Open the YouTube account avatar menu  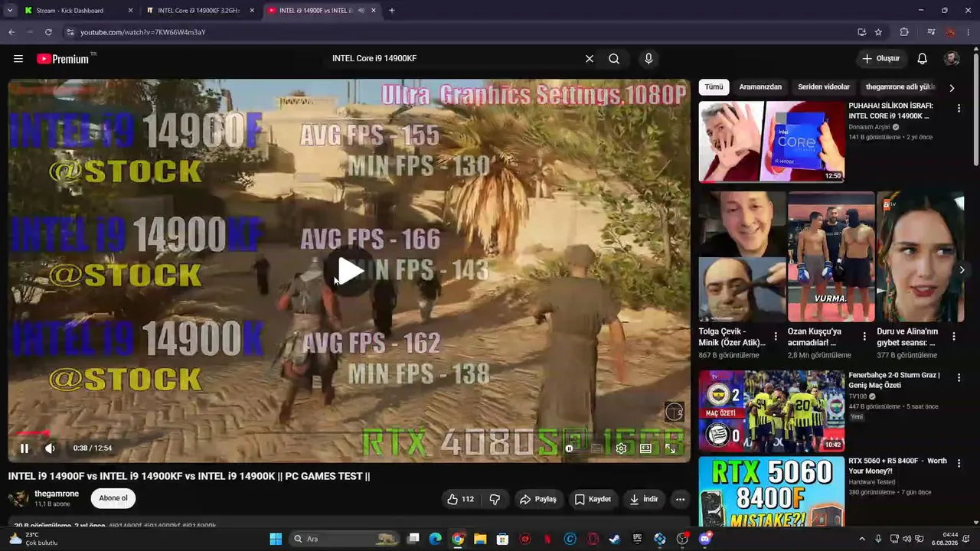tap(952, 59)
